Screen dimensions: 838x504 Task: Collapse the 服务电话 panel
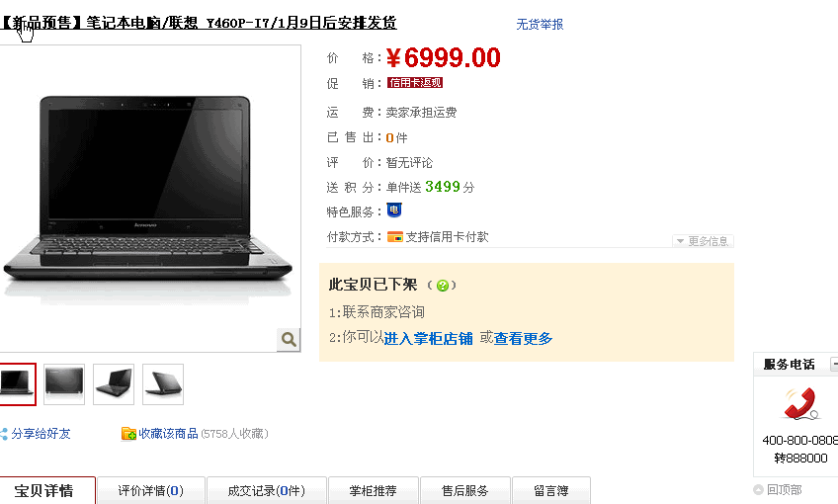[834, 364]
